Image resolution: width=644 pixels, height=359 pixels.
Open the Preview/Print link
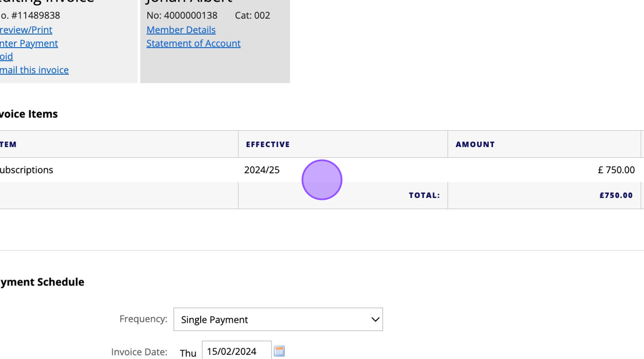[26, 30]
